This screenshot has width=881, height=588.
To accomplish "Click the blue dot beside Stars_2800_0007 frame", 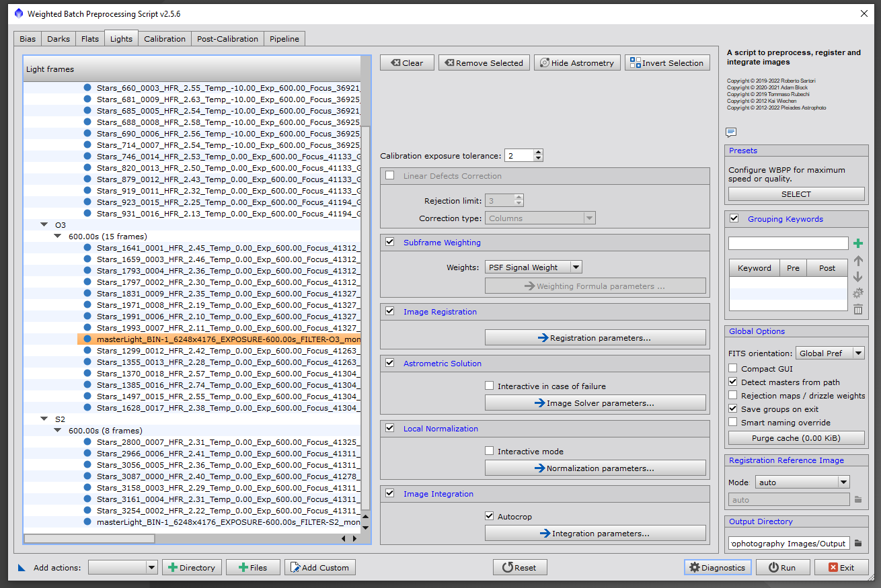I will click(87, 442).
